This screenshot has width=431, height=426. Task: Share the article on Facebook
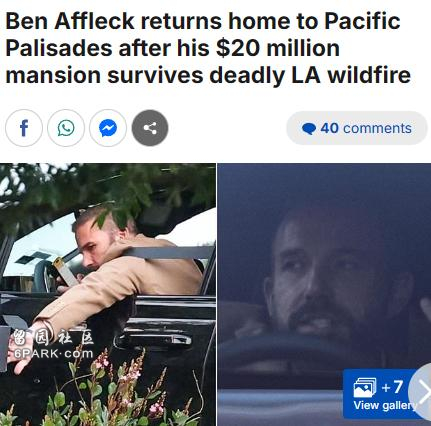24,128
